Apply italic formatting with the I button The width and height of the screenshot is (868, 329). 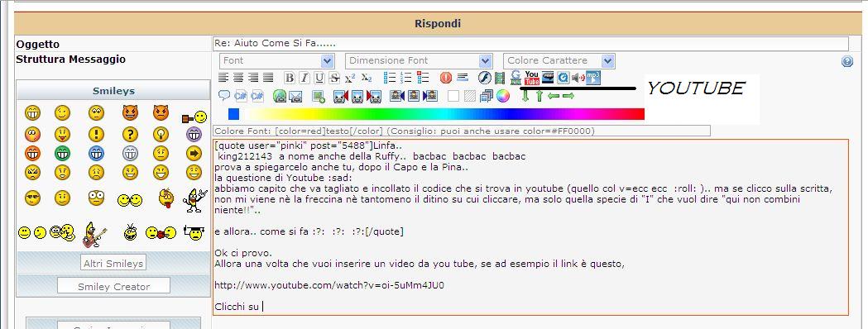pyautogui.click(x=305, y=78)
